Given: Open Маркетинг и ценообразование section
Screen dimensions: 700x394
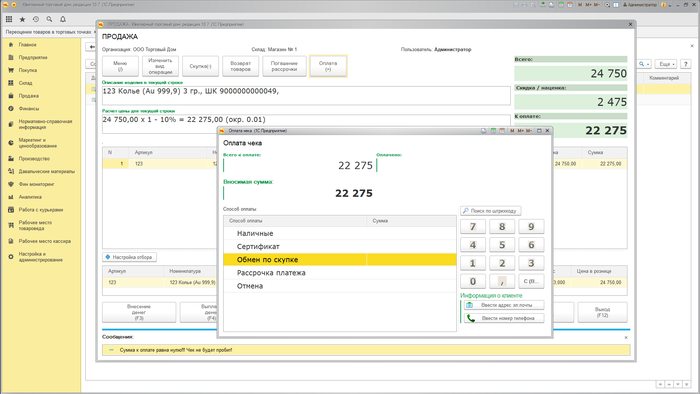Looking at the screenshot, I should 38,143.
